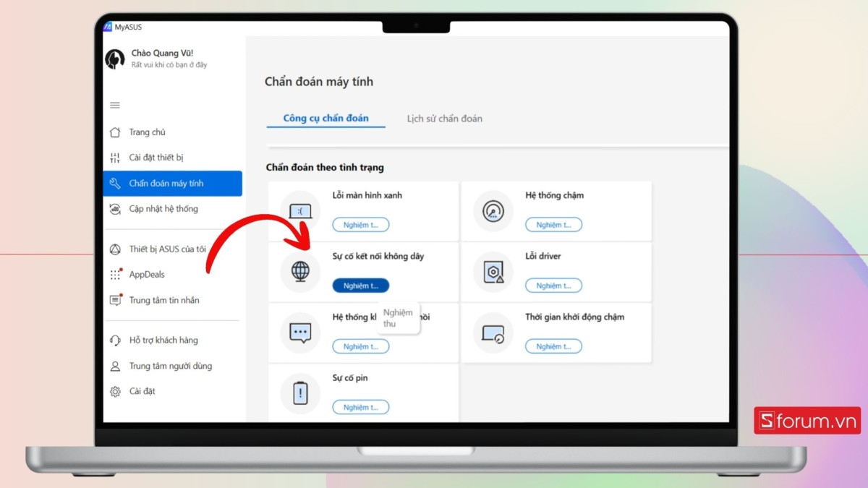
Task: Select the Công cụ chẩn đoán tab
Action: pos(325,119)
